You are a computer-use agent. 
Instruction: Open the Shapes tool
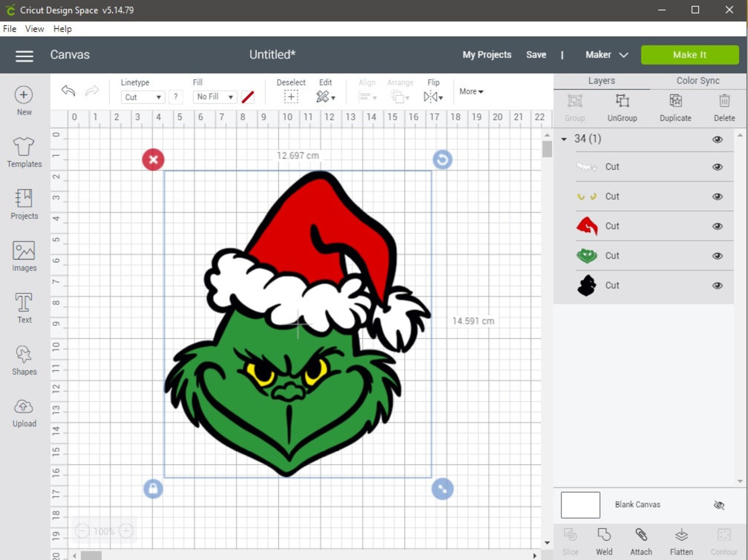point(24,360)
